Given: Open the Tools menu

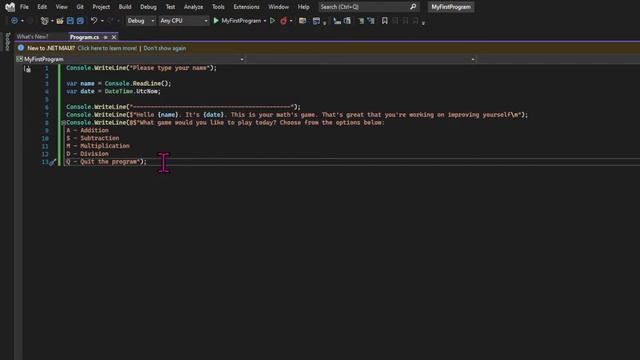Looking at the screenshot, I should click(218, 7).
